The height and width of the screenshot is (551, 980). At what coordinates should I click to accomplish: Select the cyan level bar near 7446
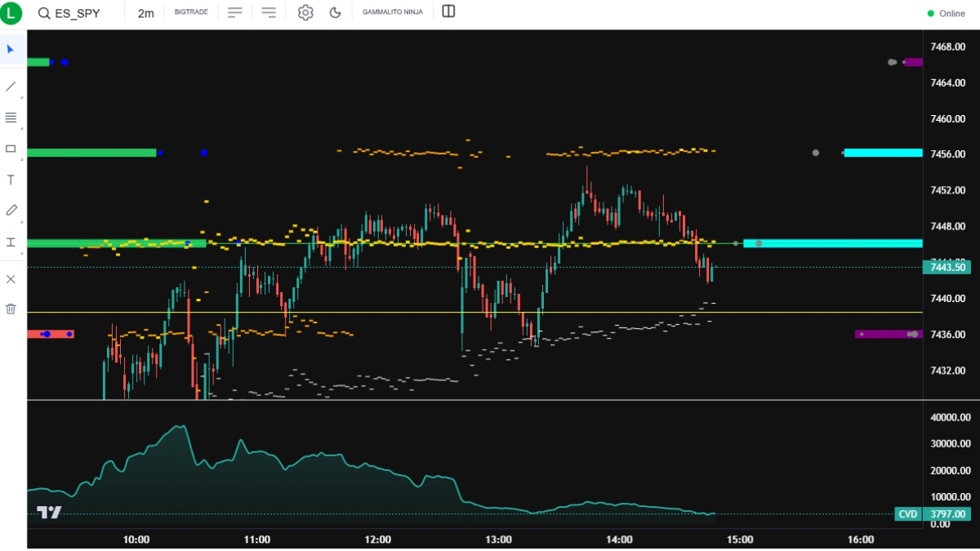pyautogui.click(x=833, y=243)
